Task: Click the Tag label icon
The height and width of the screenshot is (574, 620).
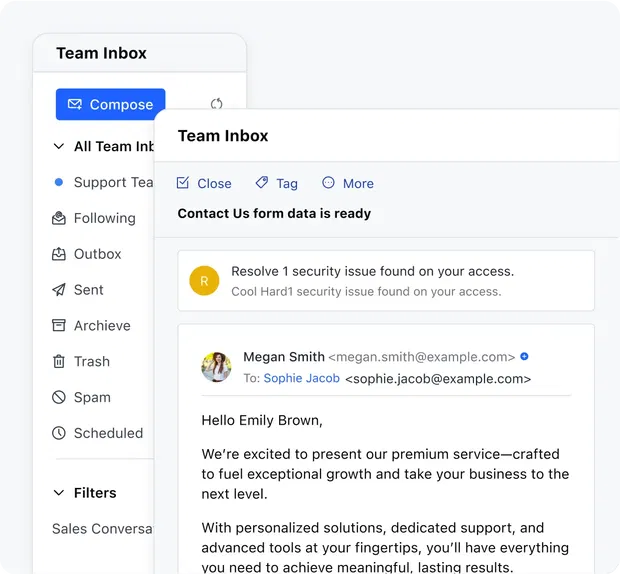Action: click(262, 183)
